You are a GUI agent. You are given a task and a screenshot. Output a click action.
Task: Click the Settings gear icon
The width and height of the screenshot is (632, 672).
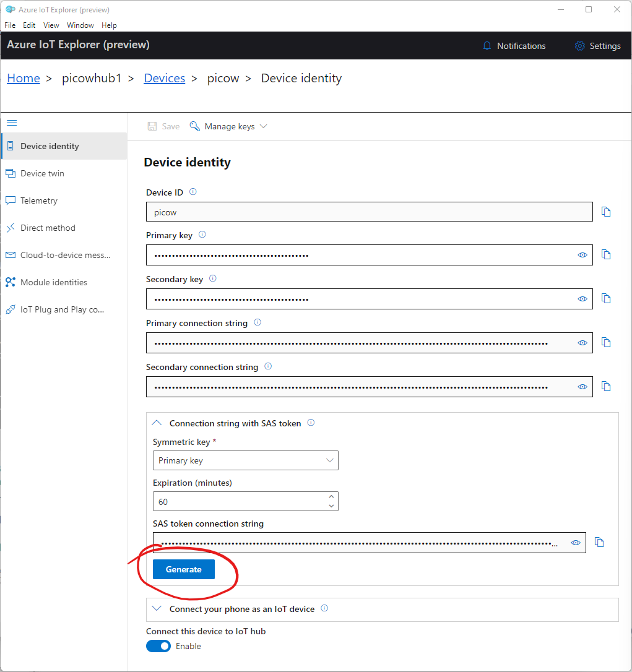[579, 46]
